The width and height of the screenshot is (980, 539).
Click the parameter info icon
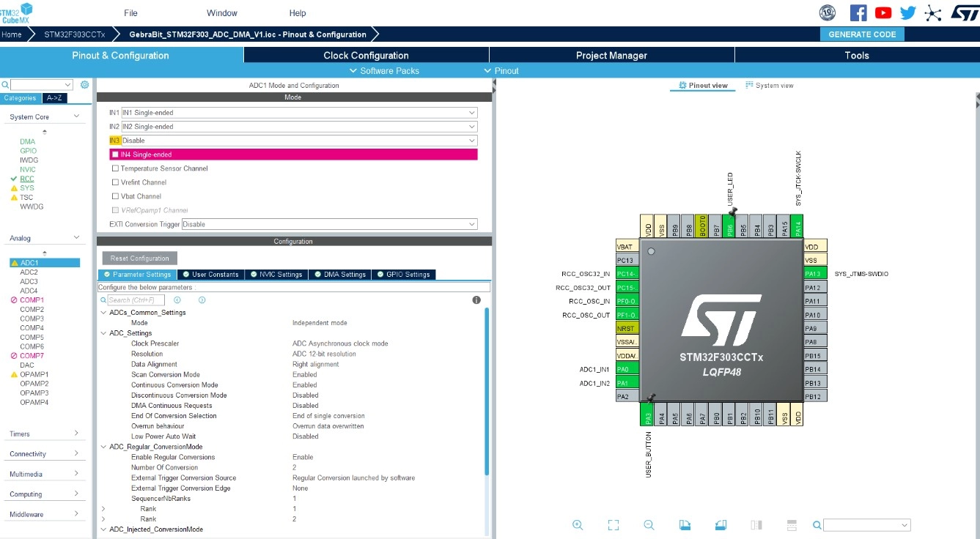[476, 300]
